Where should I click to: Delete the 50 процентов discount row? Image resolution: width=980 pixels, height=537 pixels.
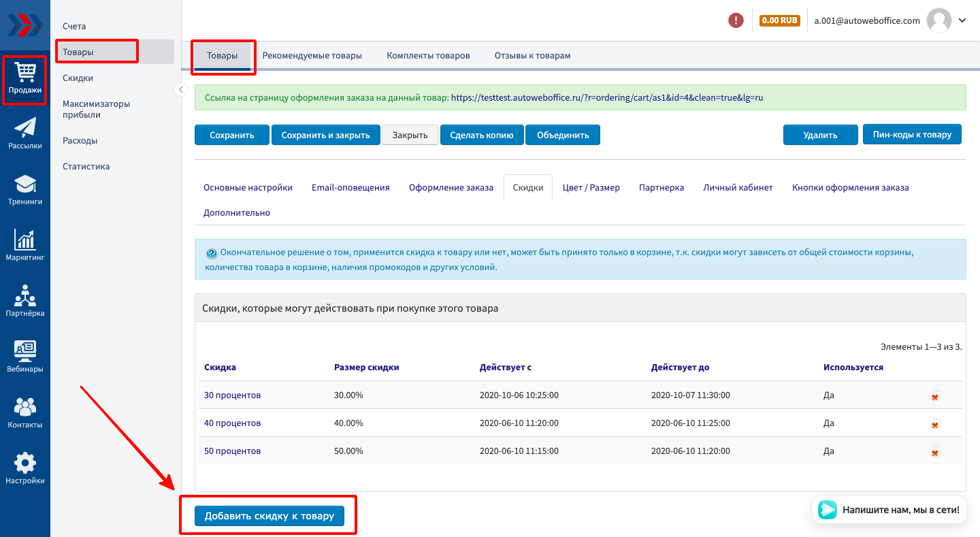click(x=935, y=452)
